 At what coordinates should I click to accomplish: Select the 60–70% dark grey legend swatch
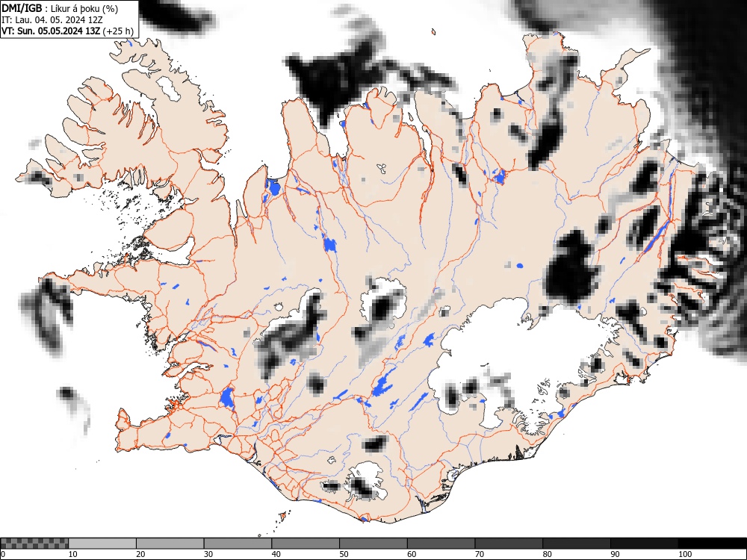pyautogui.click(x=441, y=544)
